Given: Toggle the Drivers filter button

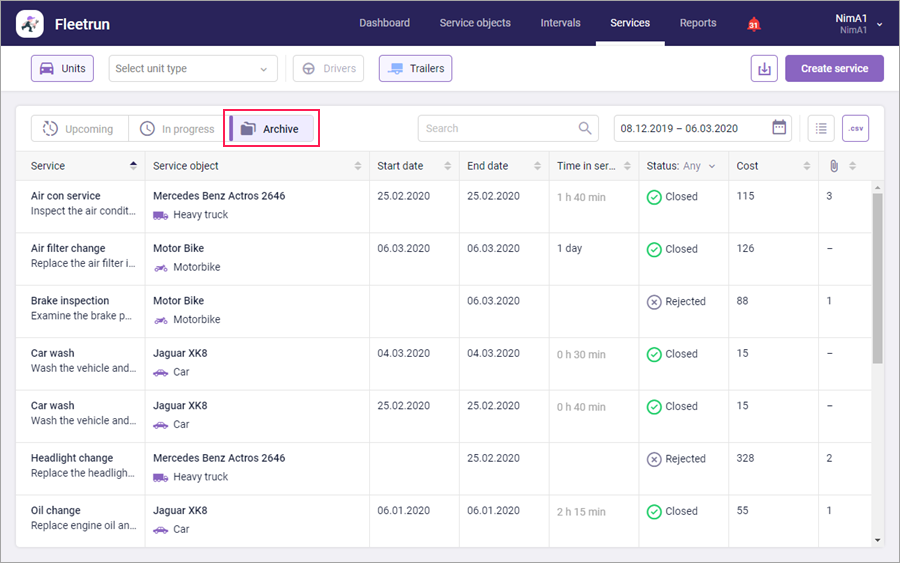Looking at the screenshot, I should (328, 69).
